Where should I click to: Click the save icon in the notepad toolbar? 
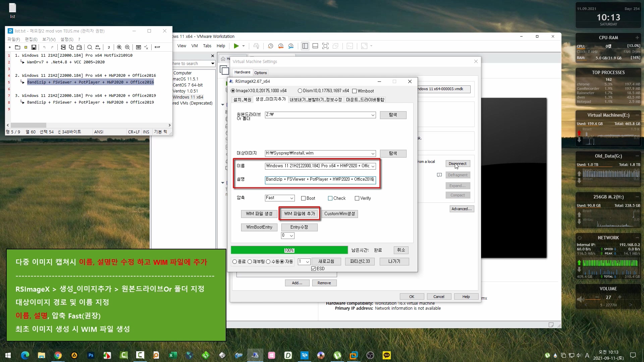click(34, 47)
